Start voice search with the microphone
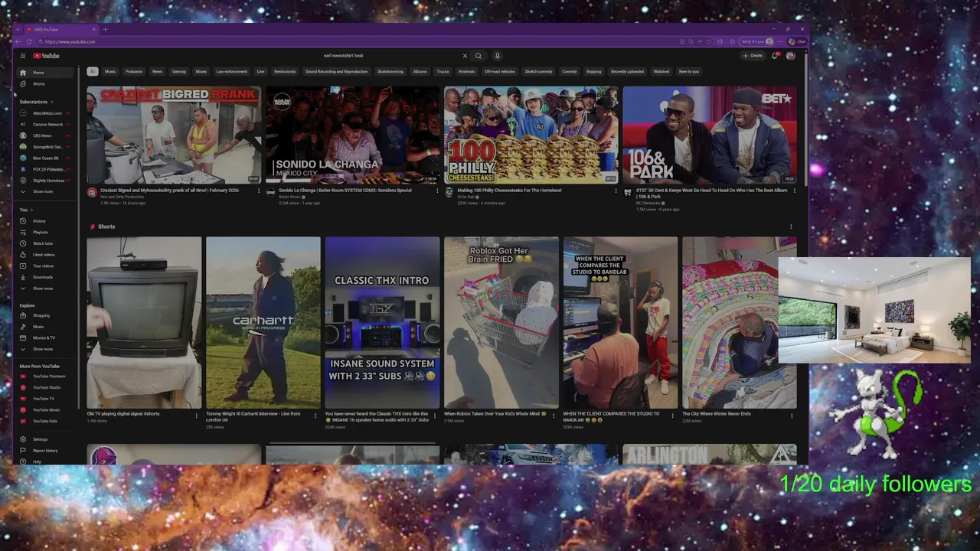This screenshot has height=551, width=980. [x=497, y=56]
